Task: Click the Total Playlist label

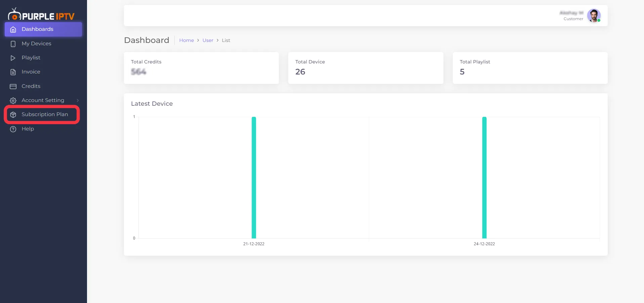Action: click(x=475, y=62)
